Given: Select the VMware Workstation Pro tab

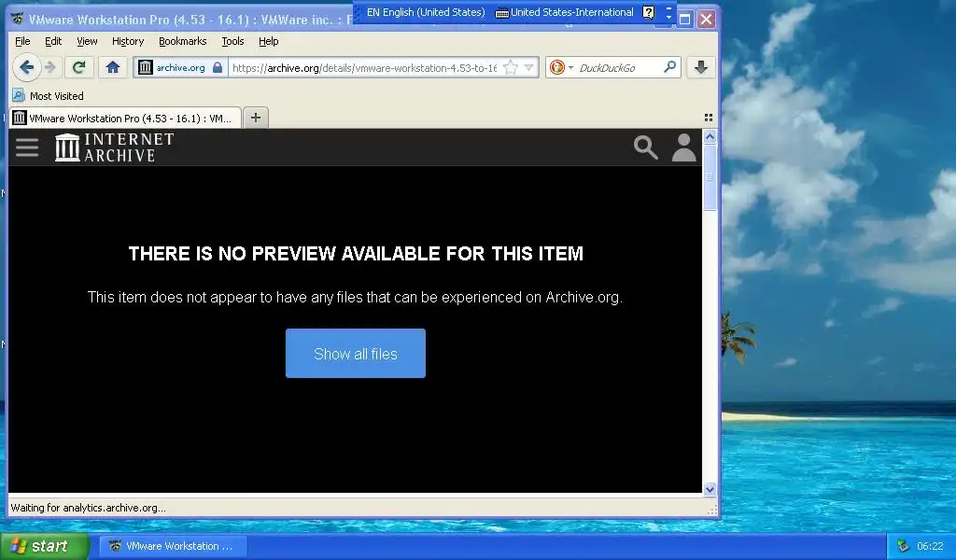Looking at the screenshot, I should [x=125, y=118].
